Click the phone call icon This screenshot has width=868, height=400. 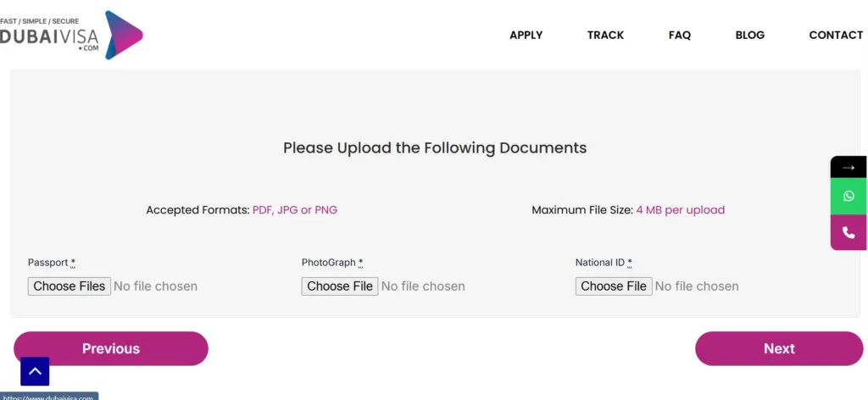(849, 232)
